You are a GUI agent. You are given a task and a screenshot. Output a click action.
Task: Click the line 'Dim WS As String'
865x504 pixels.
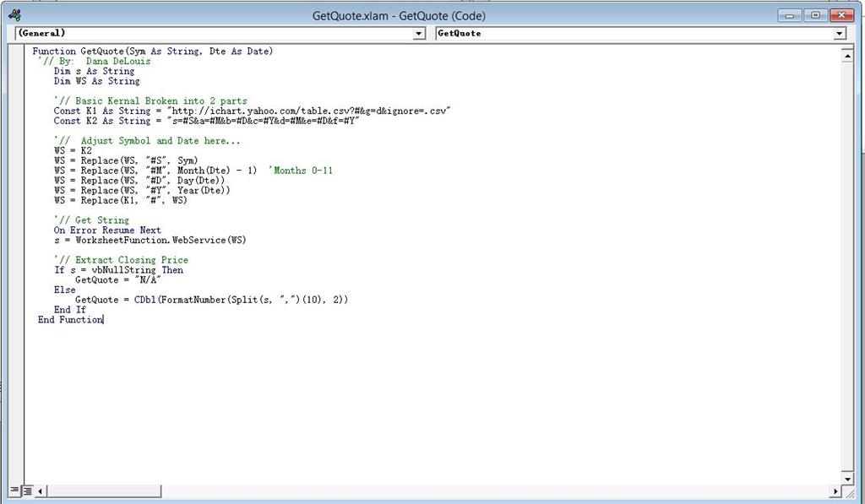(x=97, y=81)
